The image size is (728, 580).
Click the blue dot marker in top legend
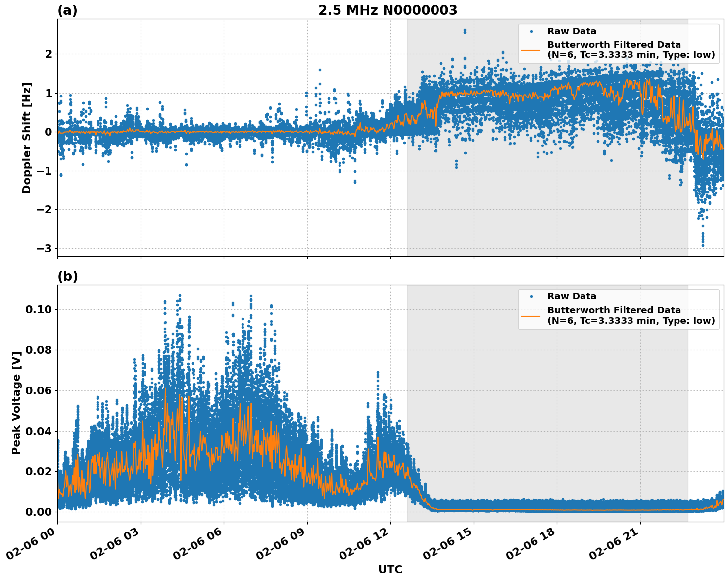(x=532, y=31)
